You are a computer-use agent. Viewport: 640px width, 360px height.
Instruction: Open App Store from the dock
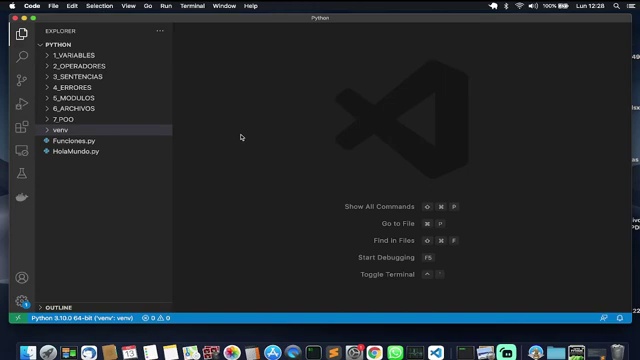coord(273,352)
